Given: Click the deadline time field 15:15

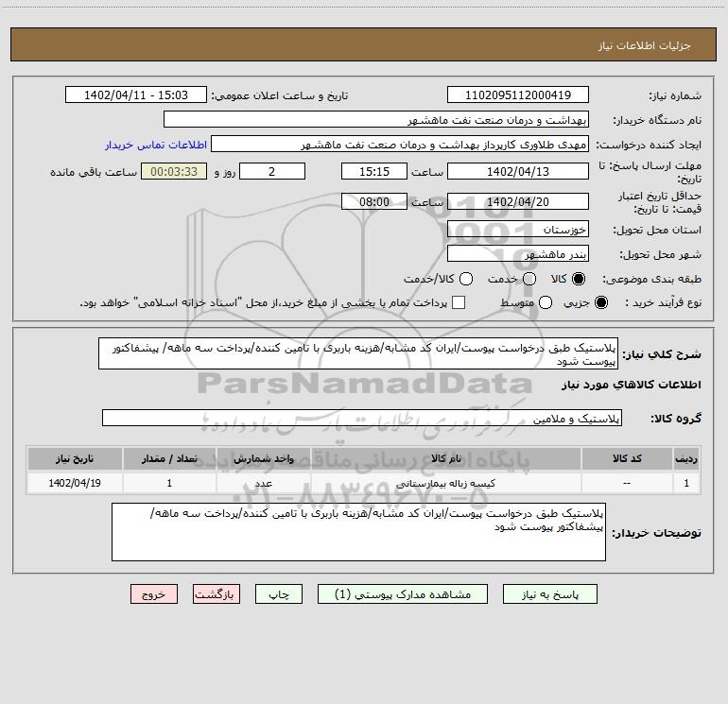Looking at the screenshot, I should coord(374,171).
